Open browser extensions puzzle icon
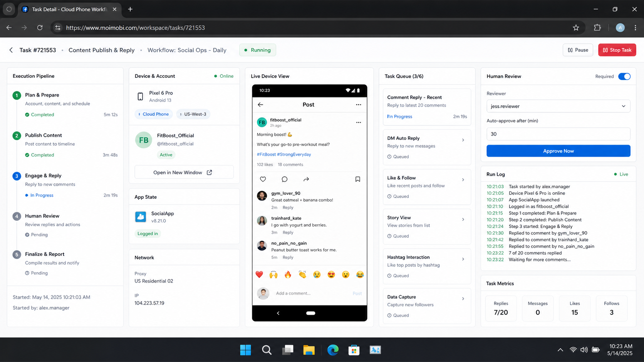The image size is (644, 362). 597,28
